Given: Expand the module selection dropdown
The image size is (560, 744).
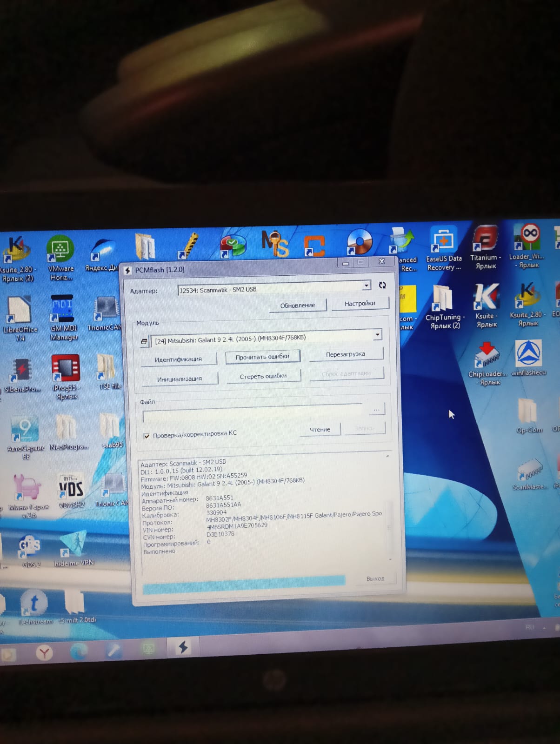Looking at the screenshot, I should [377, 334].
